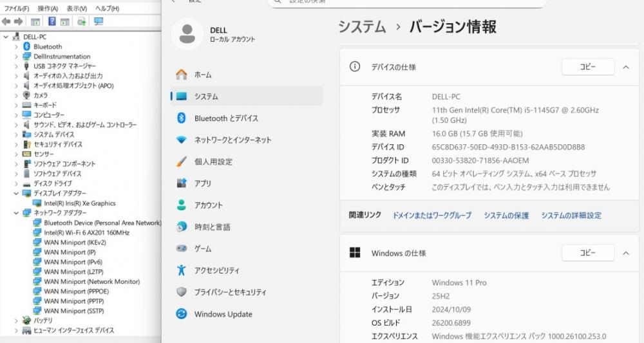Expand the システム デバイス tree node
This screenshot has height=343, width=644.
[x=17, y=134]
